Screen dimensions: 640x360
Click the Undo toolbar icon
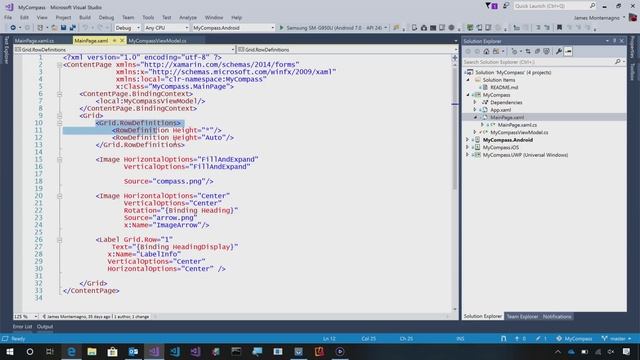coord(85,28)
